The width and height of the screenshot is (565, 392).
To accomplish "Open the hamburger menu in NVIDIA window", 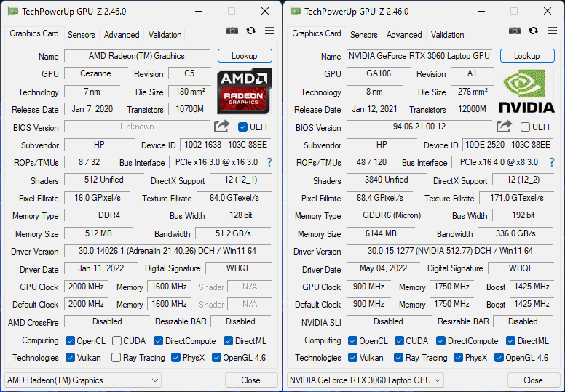I will (552, 31).
